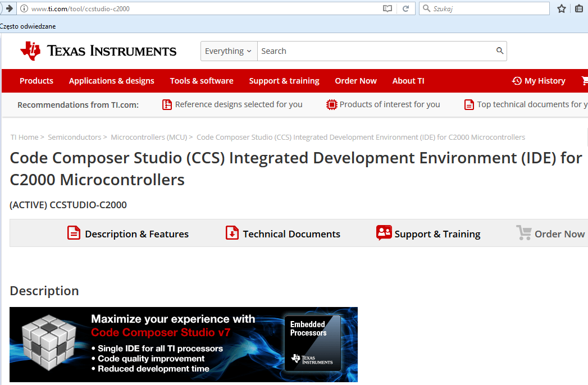Click the TI site Search text field
Viewport: 588px width, 385px height.
click(x=375, y=51)
